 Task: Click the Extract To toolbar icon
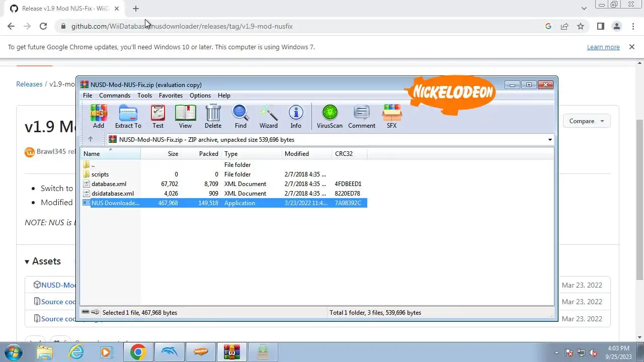pyautogui.click(x=128, y=117)
